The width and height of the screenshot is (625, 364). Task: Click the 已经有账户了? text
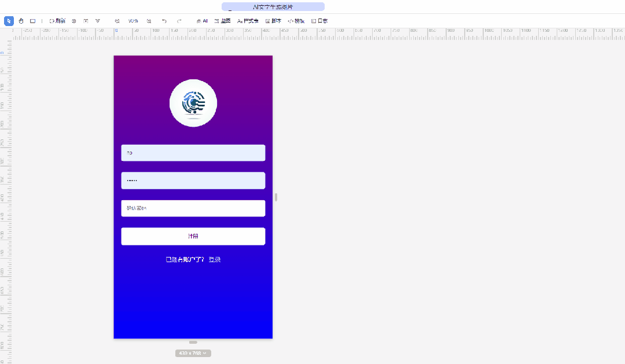click(185, 259)
